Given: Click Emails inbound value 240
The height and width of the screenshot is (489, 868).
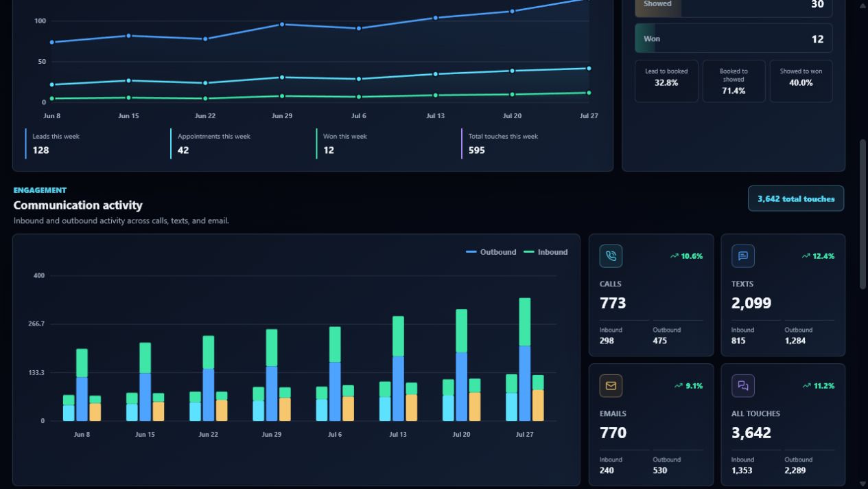Looking at the screenshot, I should (607, 470).
